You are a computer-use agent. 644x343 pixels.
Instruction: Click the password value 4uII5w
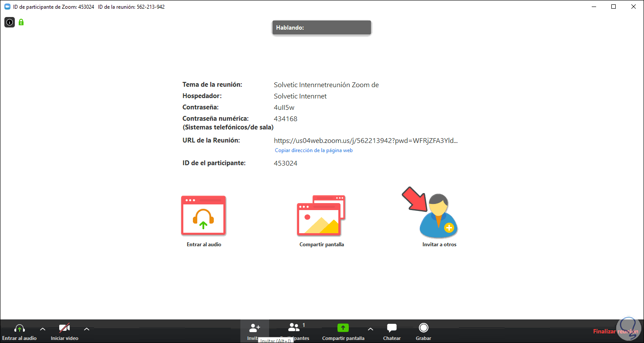pos(284,107)
